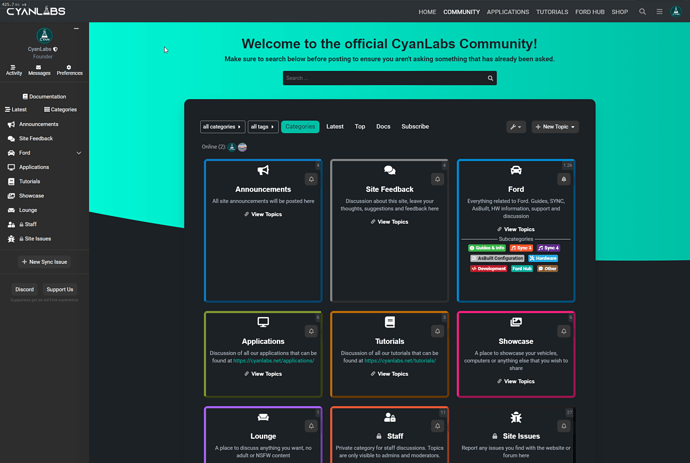Toggle notification bell on Announcements card
The width and height of the screenshot is (690, 463).
[311, 179]
